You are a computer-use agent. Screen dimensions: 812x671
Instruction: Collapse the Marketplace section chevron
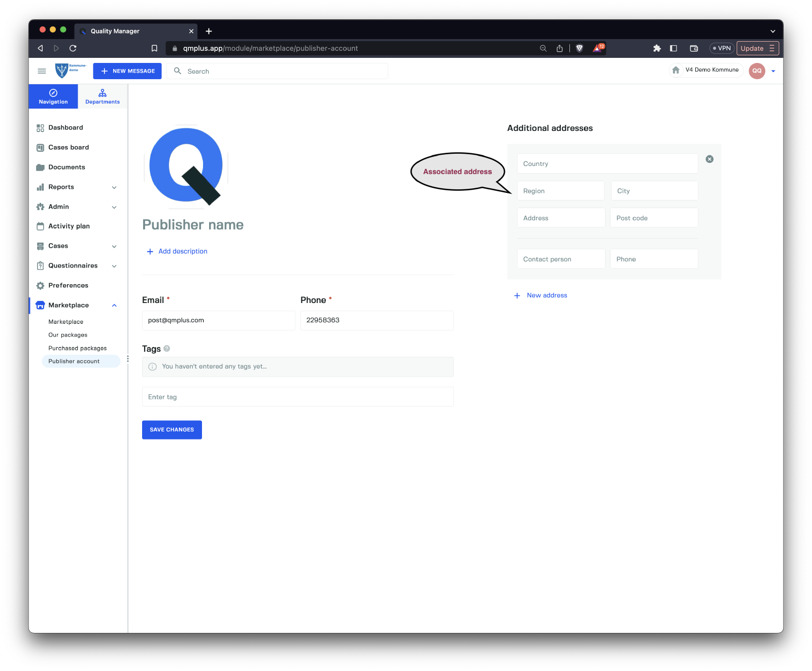(x=114, y=306)
